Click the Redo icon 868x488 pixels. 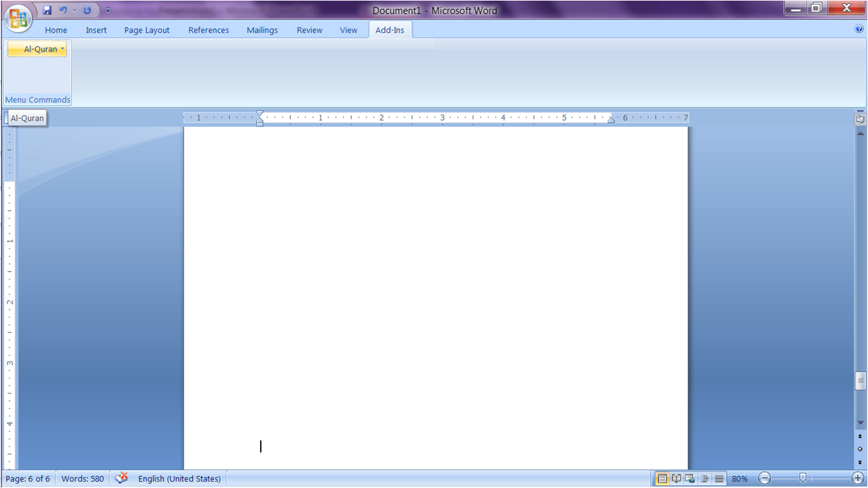point(87,10)
